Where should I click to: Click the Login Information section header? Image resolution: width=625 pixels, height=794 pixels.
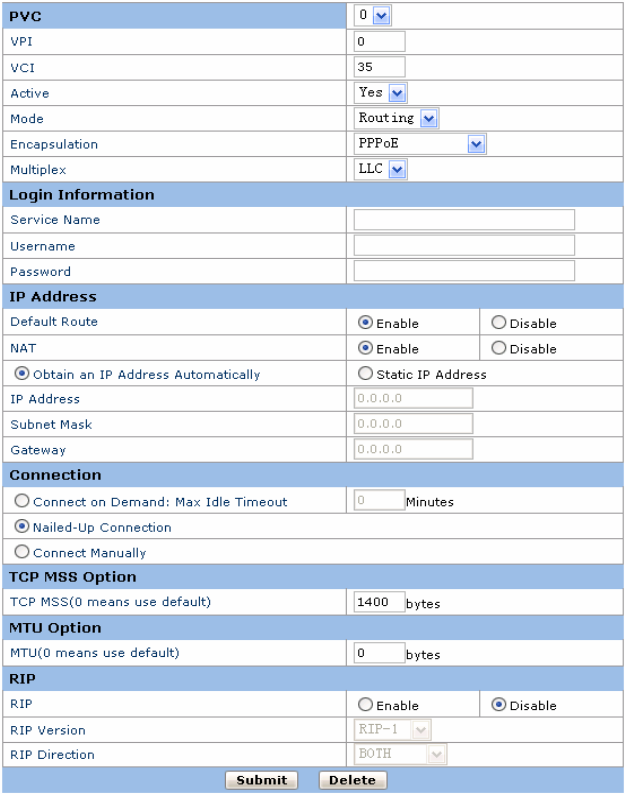pyautogui.click(x=312, y=195)
